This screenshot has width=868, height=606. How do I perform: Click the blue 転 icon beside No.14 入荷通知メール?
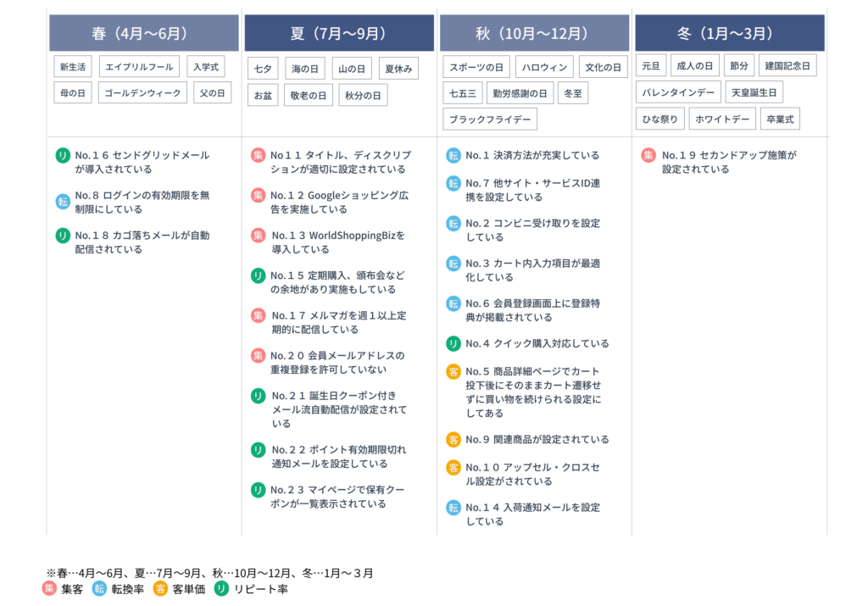pyautogui.click(x=453, y=508)
